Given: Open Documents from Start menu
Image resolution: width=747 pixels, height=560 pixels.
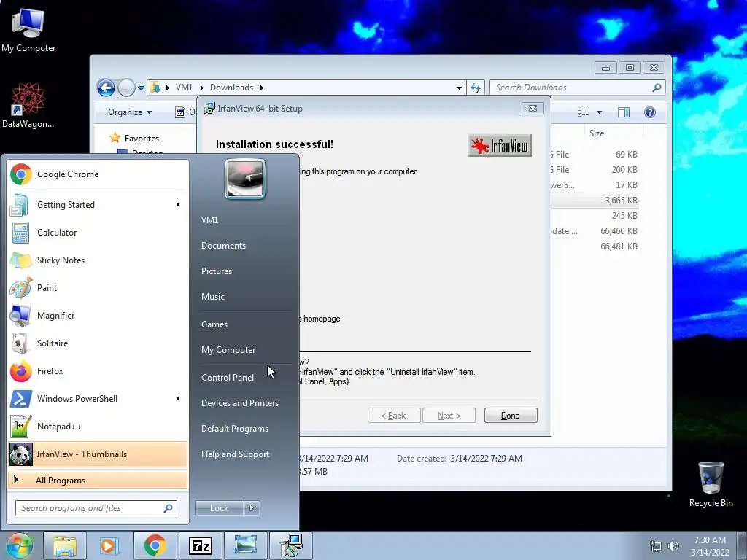Looking at the screenshot, I should (x=223, y=246).
